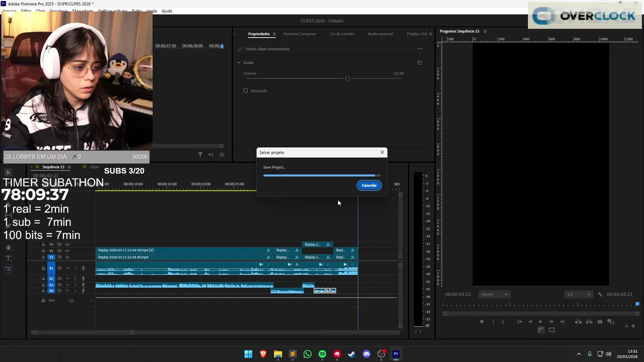Toggle A4 track targeting
This screenshot has height=362, width=644.
(x=51, y=291)
